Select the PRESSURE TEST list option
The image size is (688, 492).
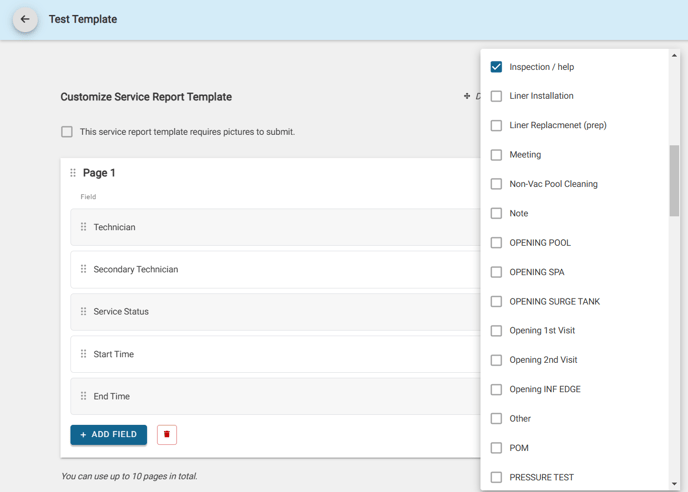click(x=541, y=477)
